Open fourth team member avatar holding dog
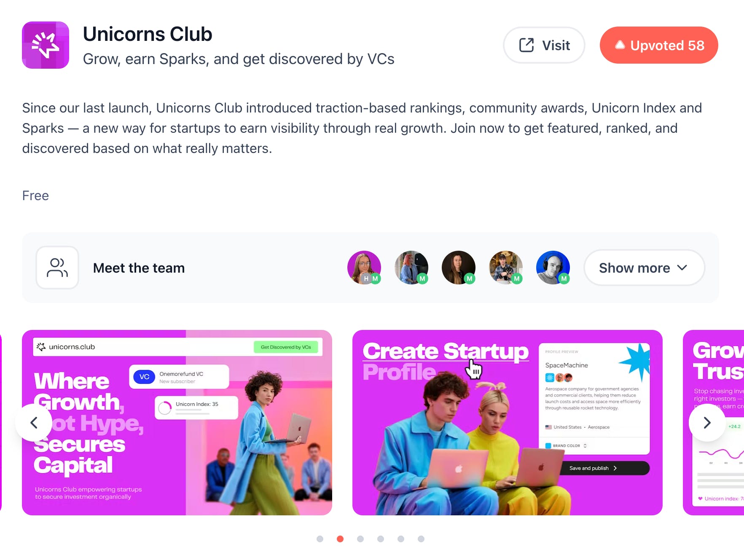 [x=506, y=268]
